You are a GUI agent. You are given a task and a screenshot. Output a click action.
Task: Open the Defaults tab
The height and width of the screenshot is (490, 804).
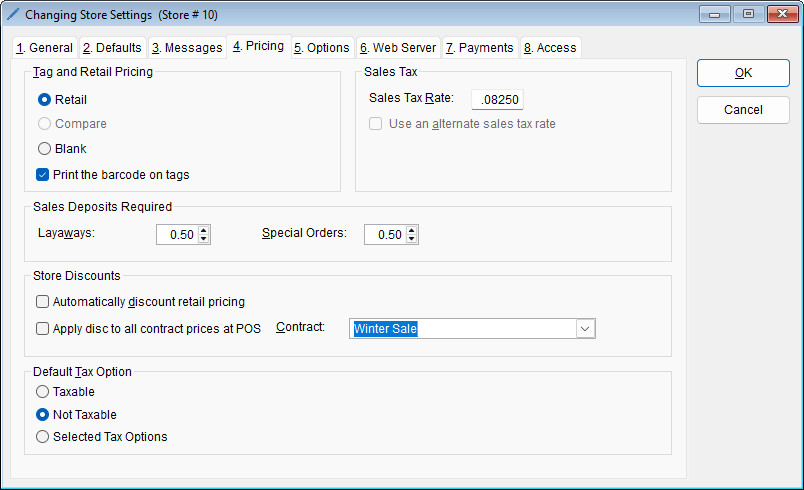point(112,47)
